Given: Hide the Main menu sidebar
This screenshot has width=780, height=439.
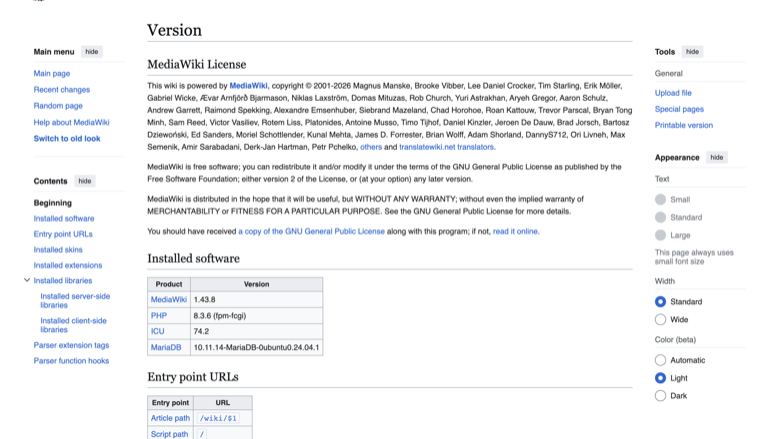Looking at the screenshot, I should point(92,52).
